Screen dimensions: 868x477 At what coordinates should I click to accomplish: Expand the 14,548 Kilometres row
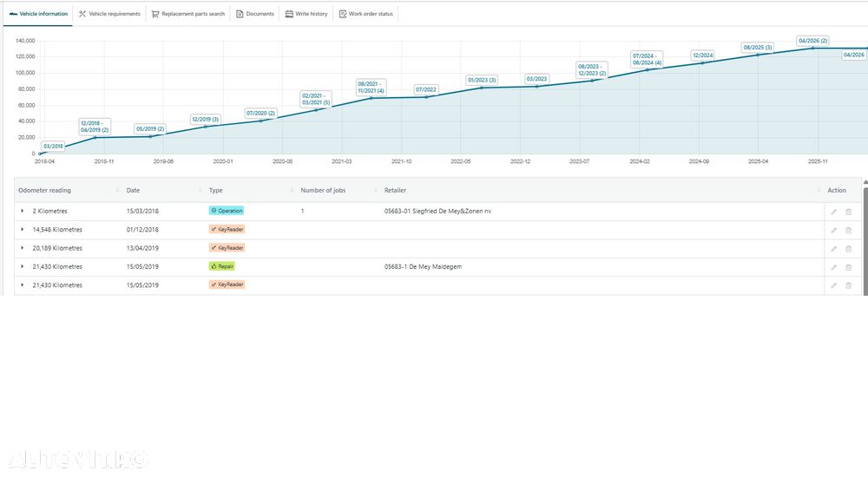coord(23,230)
